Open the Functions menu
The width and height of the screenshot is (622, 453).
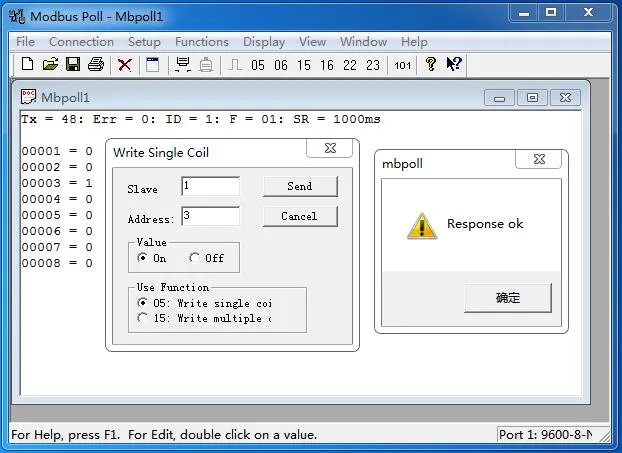(202, 42)
